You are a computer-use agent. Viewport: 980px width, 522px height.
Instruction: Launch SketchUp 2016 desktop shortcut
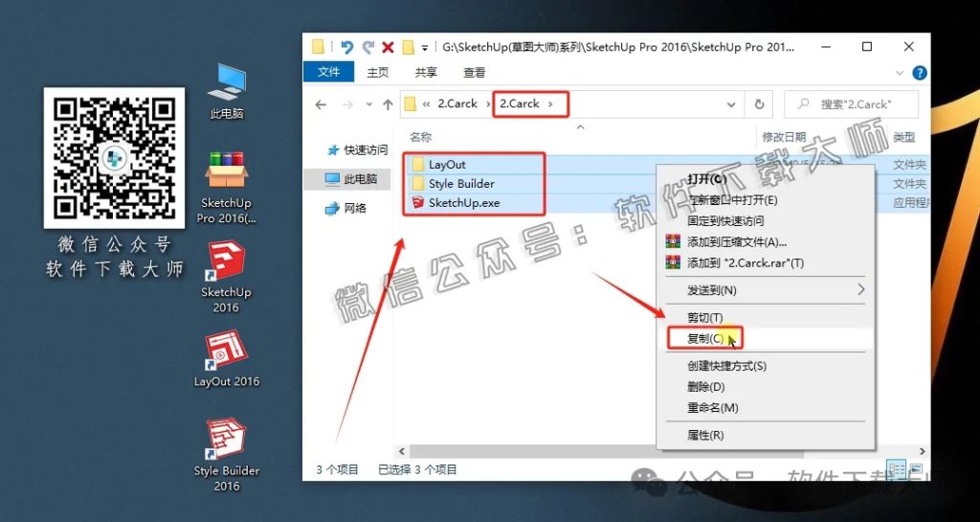226,277
